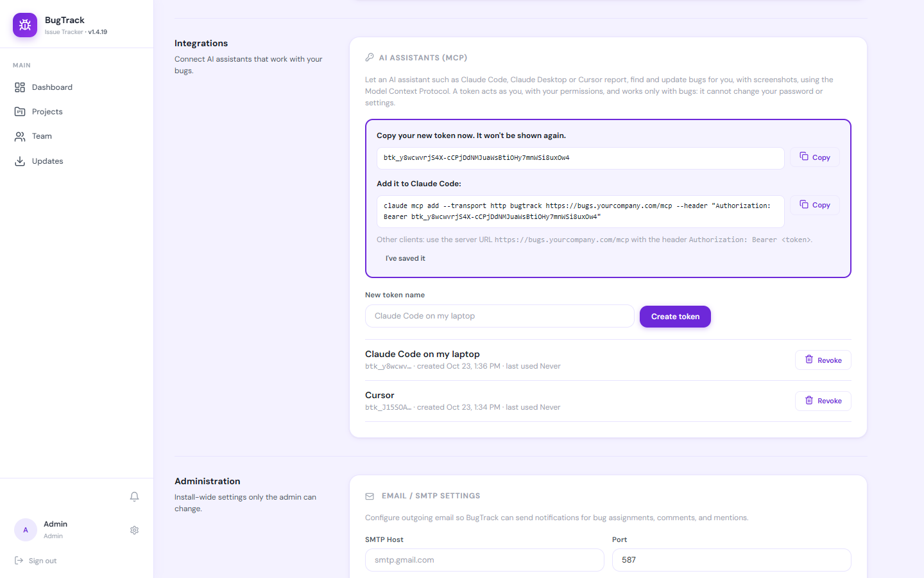
Task: Copy the new token value
Action: [x=815, y=157]
